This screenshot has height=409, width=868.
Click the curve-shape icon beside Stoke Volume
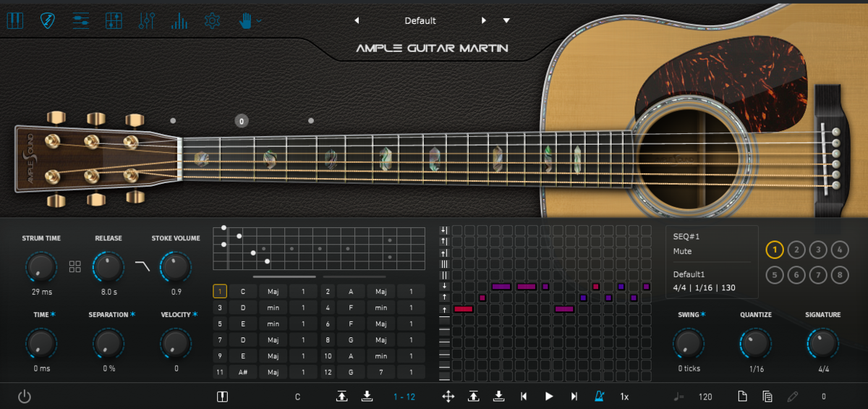[142, 266]
